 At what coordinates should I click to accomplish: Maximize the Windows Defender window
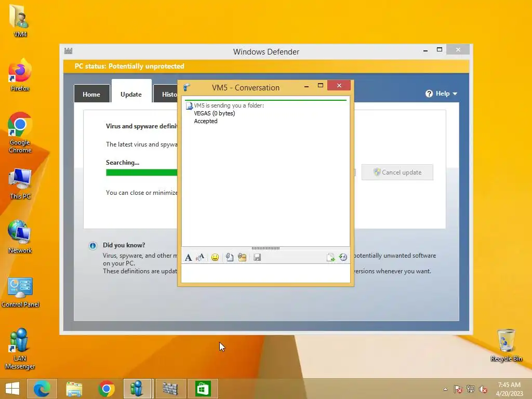(x=440, y=49)
